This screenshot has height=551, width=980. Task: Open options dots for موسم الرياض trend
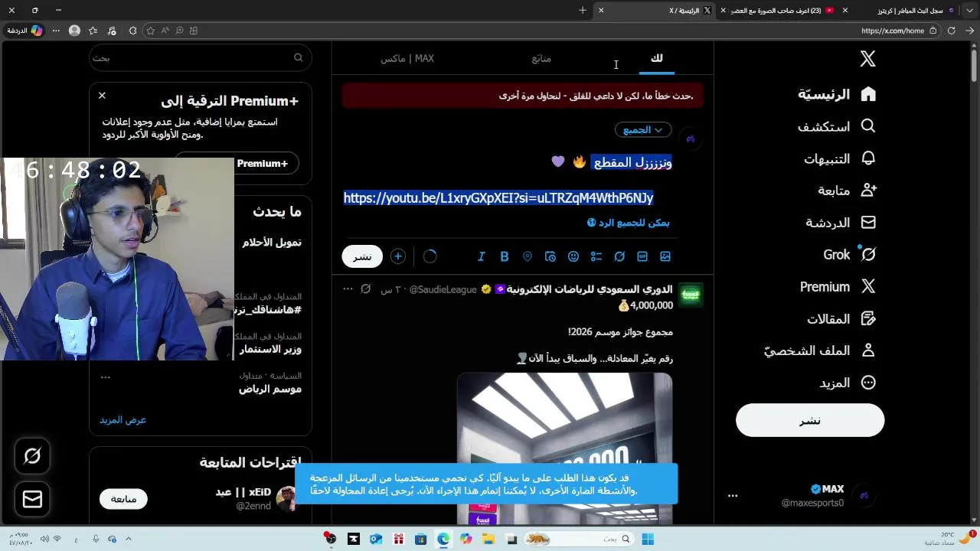click(x=106, y=377)
